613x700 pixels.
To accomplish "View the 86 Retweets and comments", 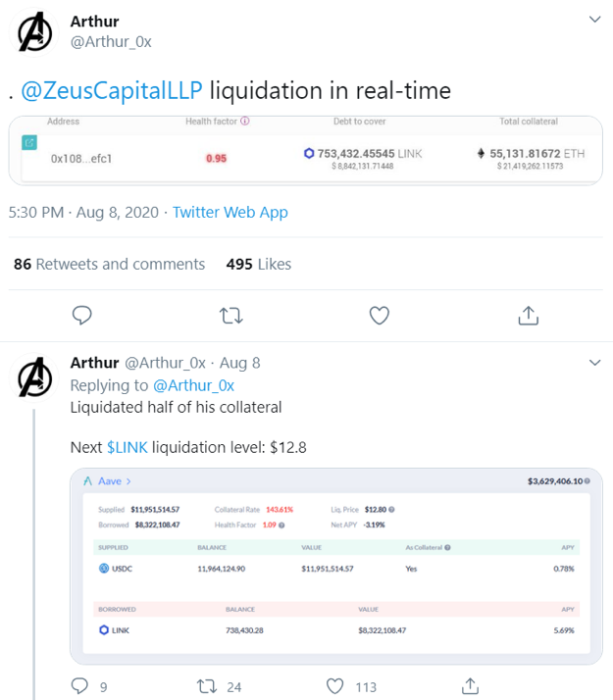I will click(x=110, y=265).
